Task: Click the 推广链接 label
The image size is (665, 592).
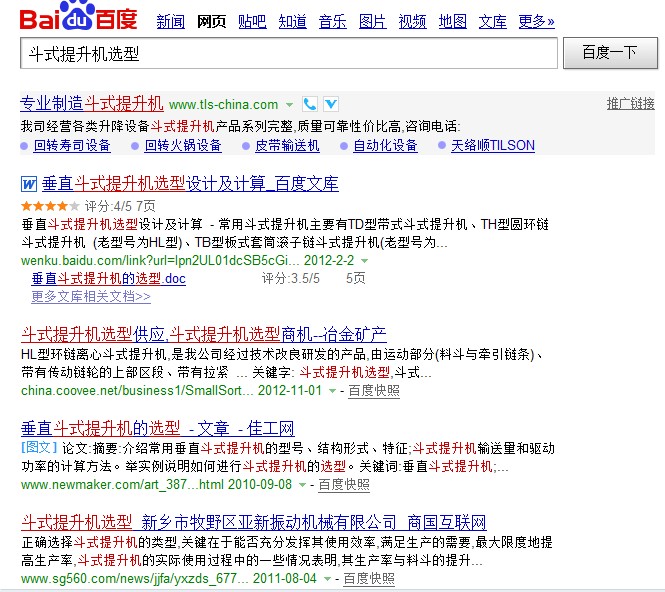Action: (x=631, y=103)
